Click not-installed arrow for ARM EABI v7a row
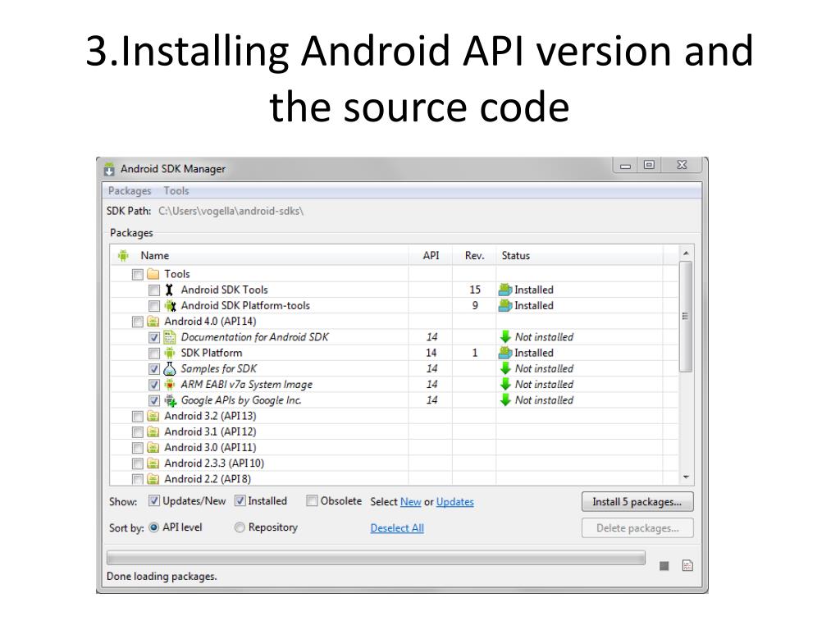Viewport: 840px width, 630px height. click(505, 384)
